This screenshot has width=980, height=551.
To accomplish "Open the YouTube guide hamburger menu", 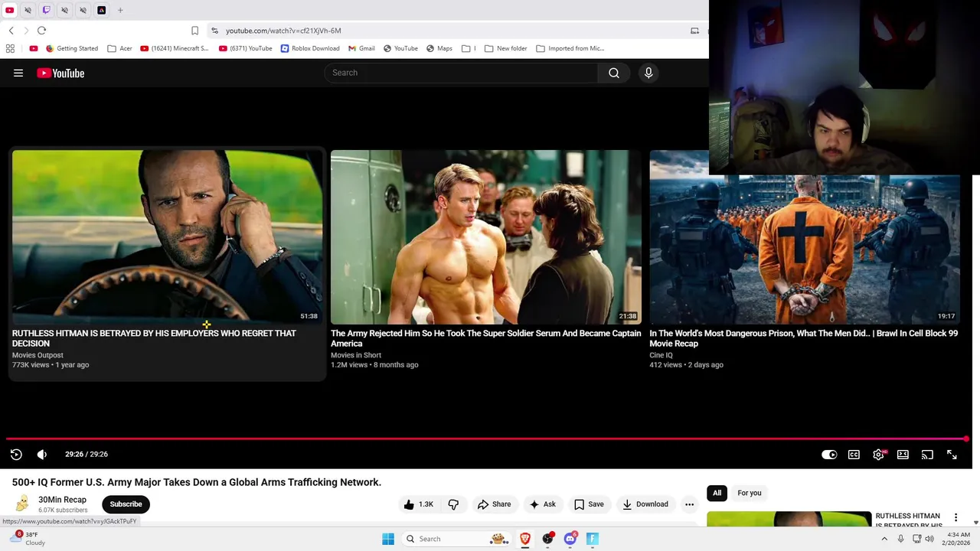I will (18, 73).
